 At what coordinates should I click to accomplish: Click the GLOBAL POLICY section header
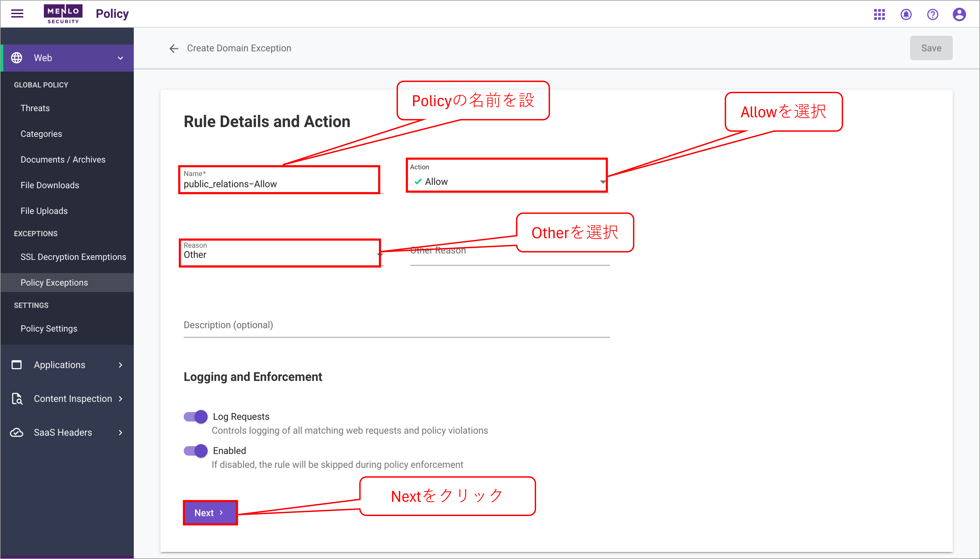(41, 85)
